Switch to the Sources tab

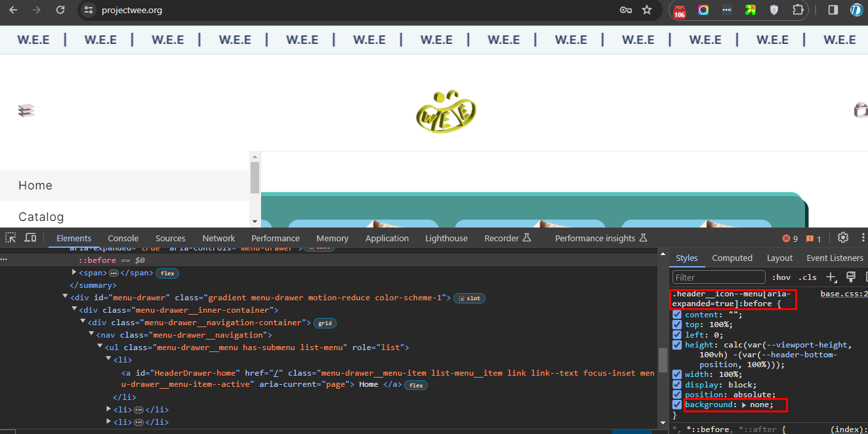pos(171,238)
